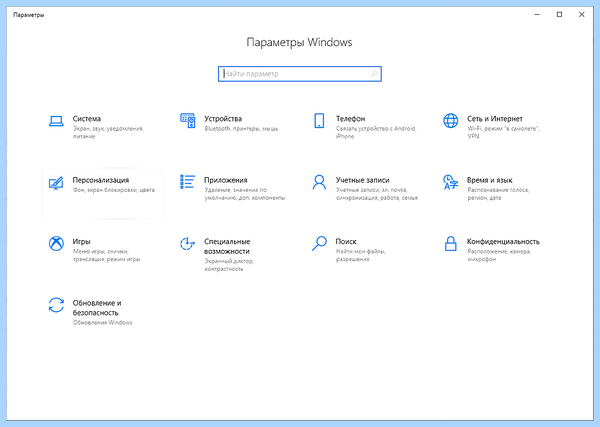Open the Устройства keyboard icon
The height and width of the screenshot is (427, 600).
coord(188,121)
